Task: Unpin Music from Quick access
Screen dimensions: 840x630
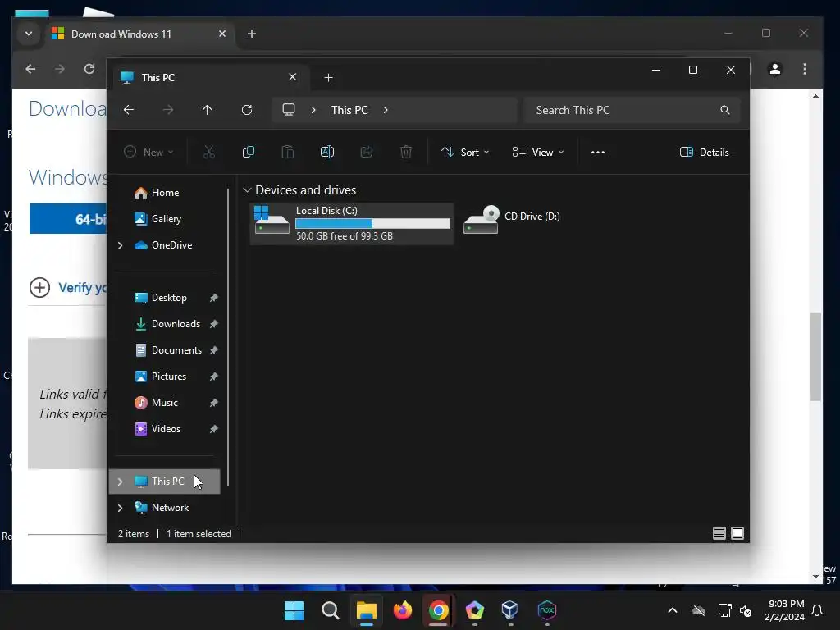Action: coord(214,403)
